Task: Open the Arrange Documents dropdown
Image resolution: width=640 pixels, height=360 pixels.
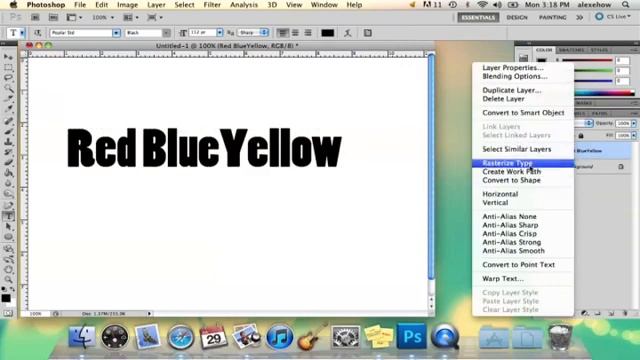Action: pyautogui.click(x=131, y=18)
